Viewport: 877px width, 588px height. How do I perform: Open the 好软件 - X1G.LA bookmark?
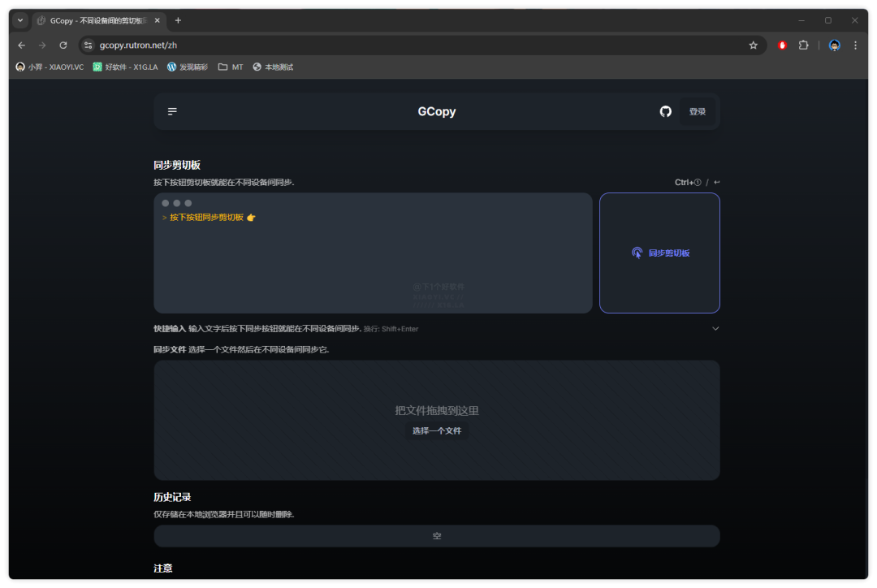pyautogui.click(x=126, y=67)
